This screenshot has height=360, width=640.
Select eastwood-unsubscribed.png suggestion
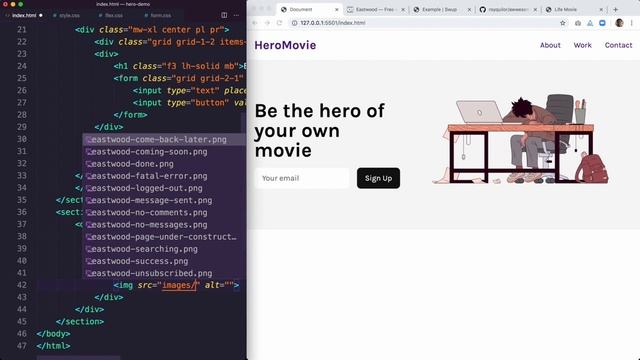[164, 273]
